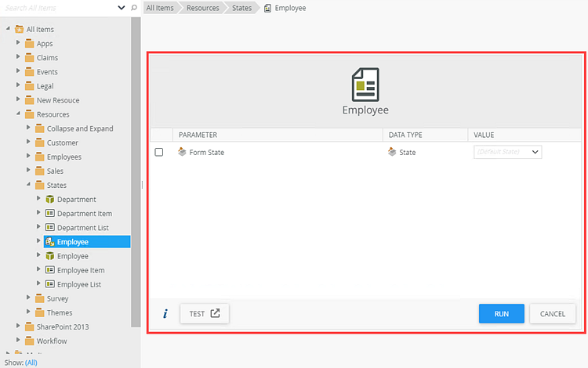Click the Themes folder icon

pyautogui.click(x=39, y=312)
